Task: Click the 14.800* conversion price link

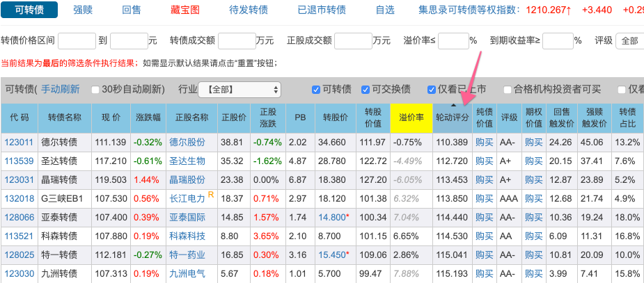Action: (334, 218)
